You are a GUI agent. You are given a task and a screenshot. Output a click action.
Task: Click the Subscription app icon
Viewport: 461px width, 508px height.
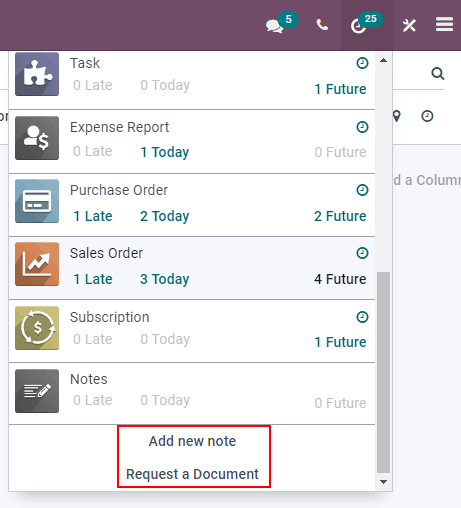tap(37, 328)
